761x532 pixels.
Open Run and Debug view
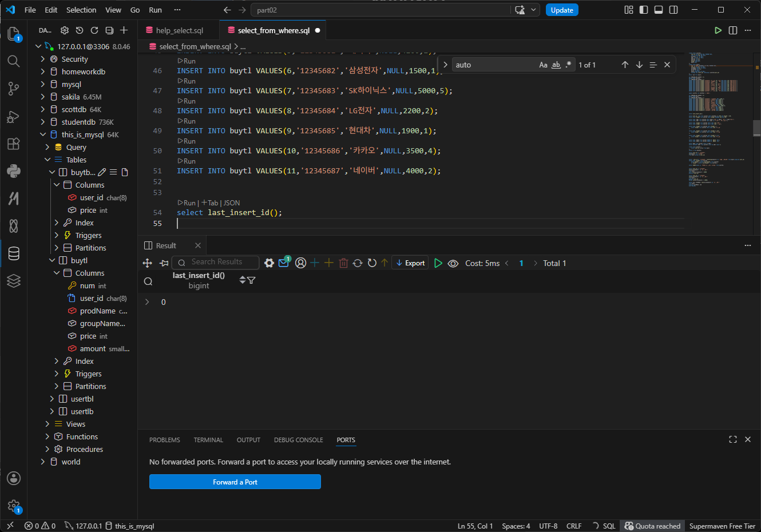pos(14,117)
